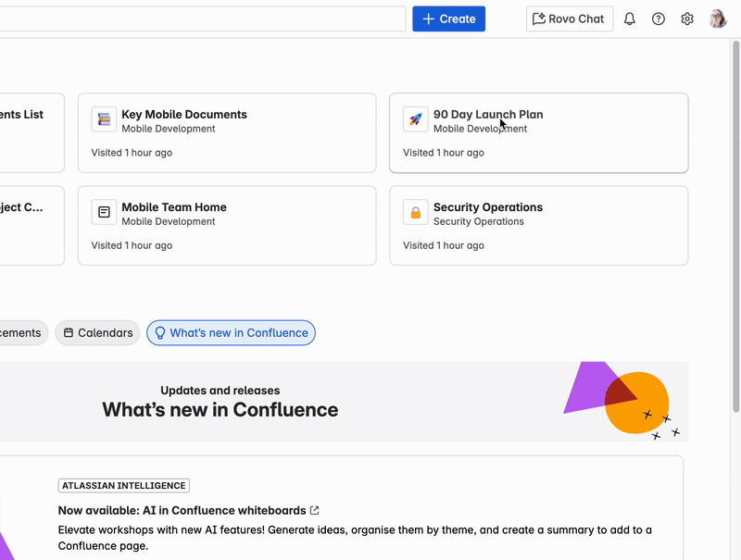Click the external link icon beside whiteboards headline

pyautogui.click(x=315, y=510)
